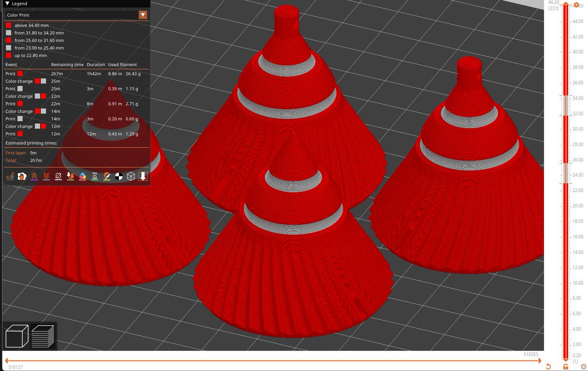Viewport: 588px width, 371px height.
Task: Toggle the Deretractions visibility icon
Action: (46, 176)
